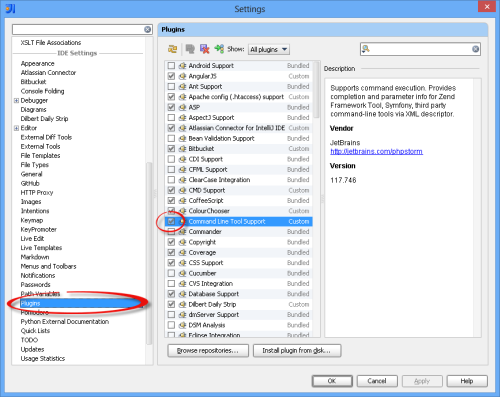Screen dimensions: 500x397
Task: Click the plugin icon beside CSS Support
Action: [x=182, y=263]
